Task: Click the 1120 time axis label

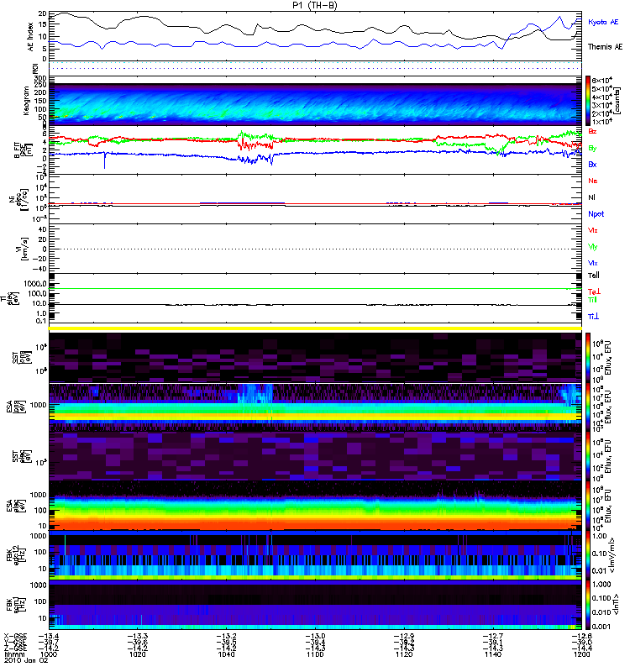Action: coord(404,654)
